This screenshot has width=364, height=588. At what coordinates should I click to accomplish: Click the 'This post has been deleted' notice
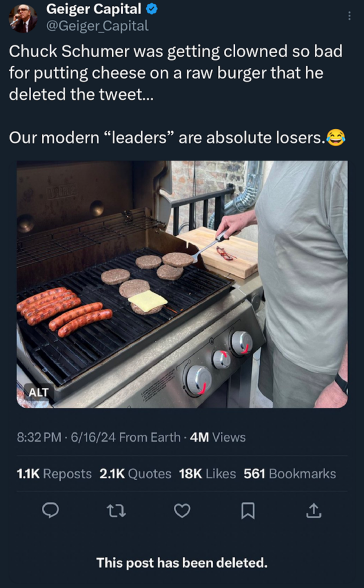[x=182, y=563]
